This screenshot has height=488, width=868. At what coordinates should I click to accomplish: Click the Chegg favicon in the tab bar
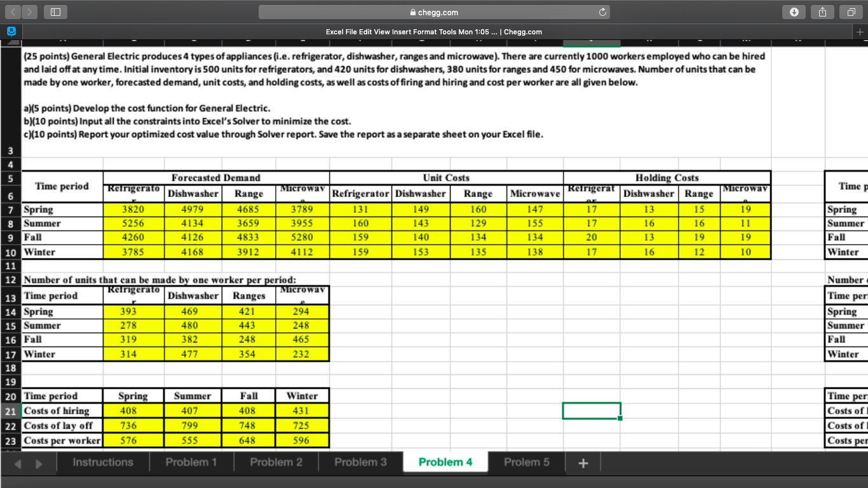point(10,30)
